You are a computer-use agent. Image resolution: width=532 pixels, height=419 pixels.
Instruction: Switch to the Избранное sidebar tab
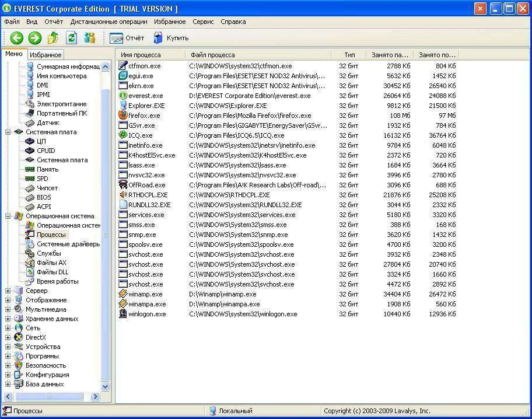click(x=45, y=55)
